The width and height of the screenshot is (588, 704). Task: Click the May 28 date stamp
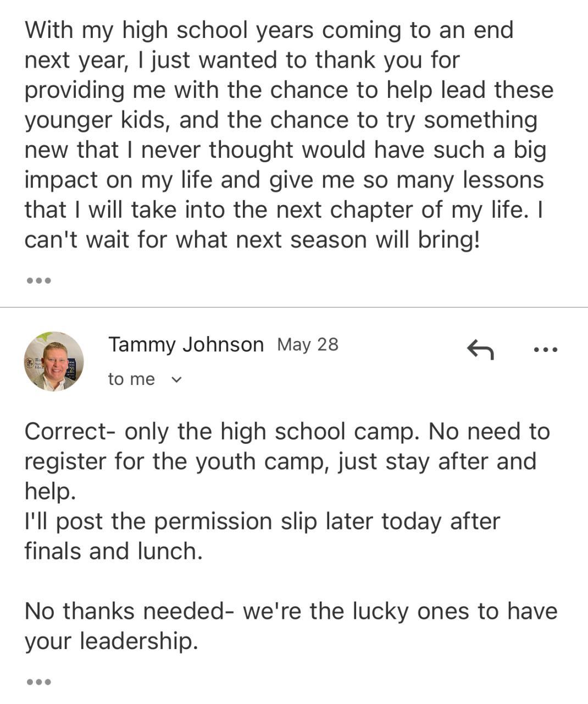point(308,345)
